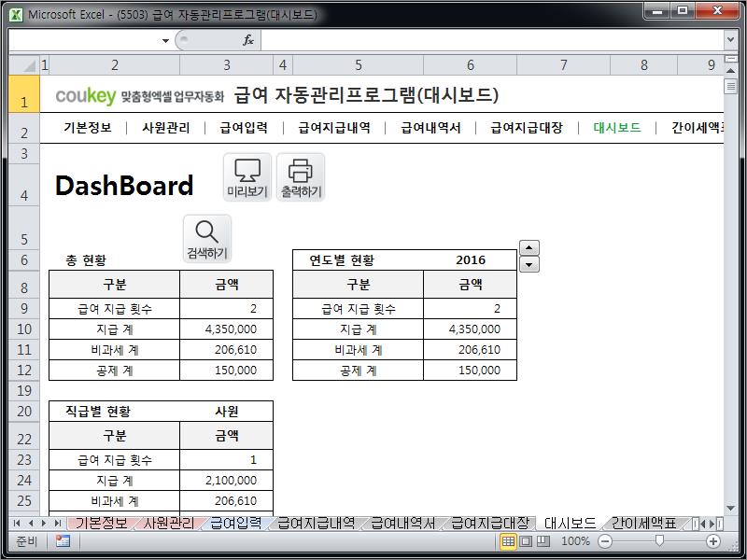Click the Name Box field
The image size is (747, 560).
point(84,40)
